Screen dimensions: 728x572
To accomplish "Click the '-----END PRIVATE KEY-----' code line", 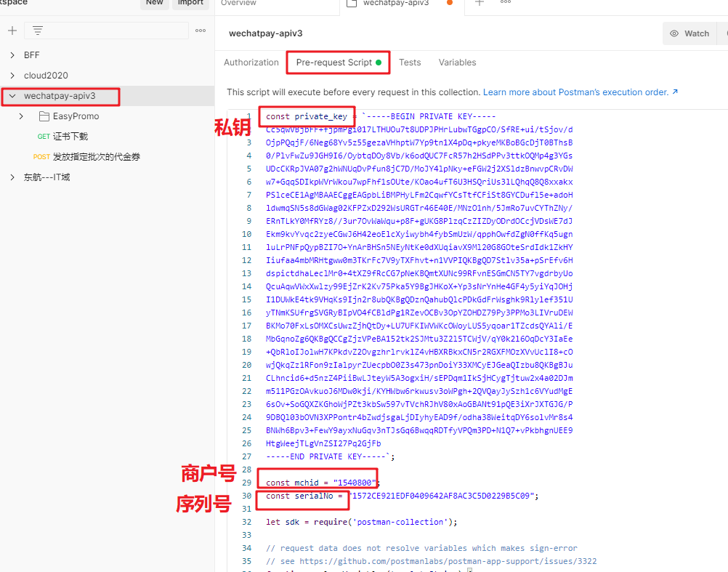I will point(330,457).
